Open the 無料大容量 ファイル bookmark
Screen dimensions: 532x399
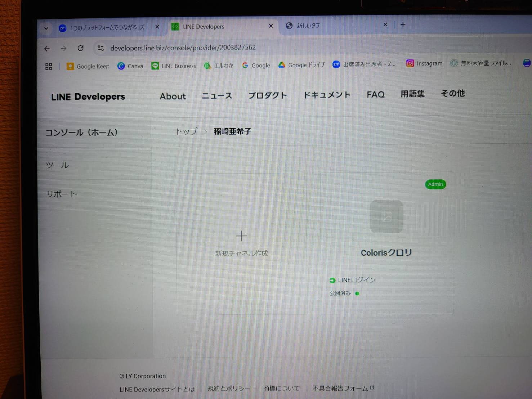(x=481, y=63)
